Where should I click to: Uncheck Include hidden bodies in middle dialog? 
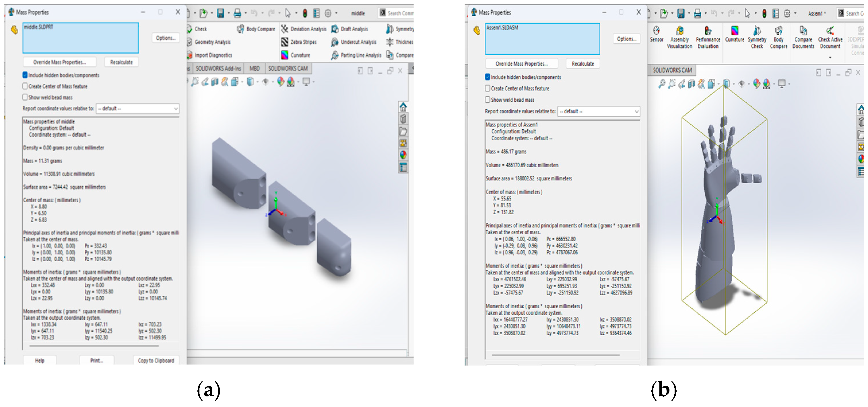[25, 75]
